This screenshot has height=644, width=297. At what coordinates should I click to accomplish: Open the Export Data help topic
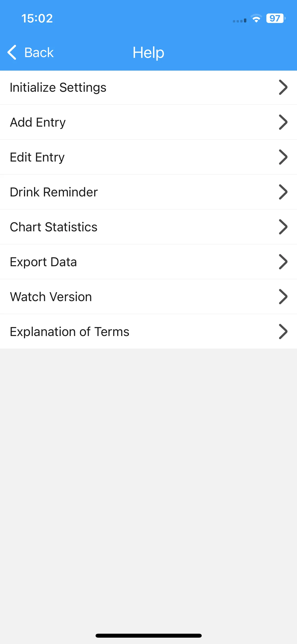click(x=148, y=262)
